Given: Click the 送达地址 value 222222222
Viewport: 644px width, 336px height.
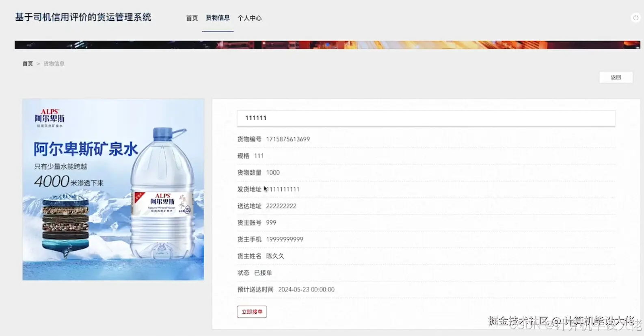Looking at the screenshot, I should [x=281, y=206].
